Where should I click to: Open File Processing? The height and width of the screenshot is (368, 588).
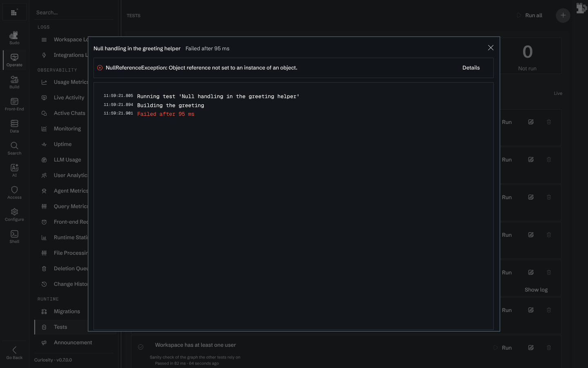pyautogui.click(x=65, y=253)
